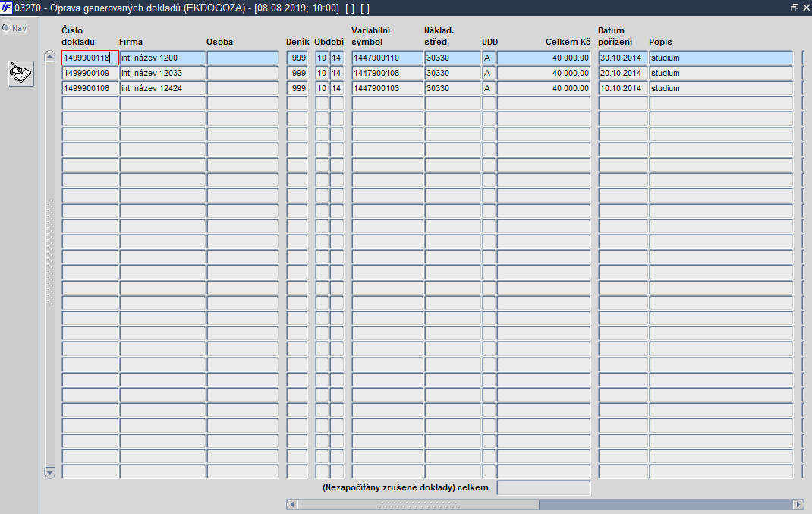Select the Nav radio button
Viewport: 812px width, 514px height.
coord(6,27)
